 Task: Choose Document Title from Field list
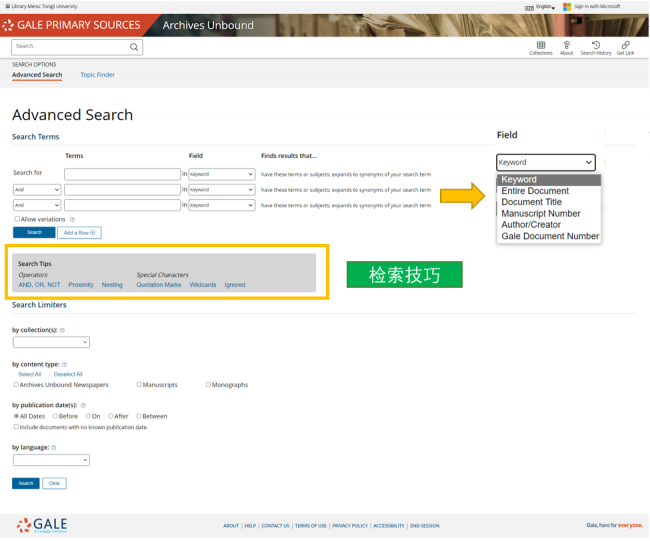[531, 202]
